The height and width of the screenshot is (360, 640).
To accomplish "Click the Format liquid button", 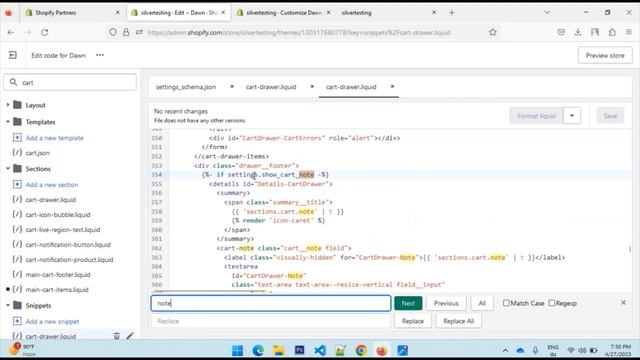I will coord(536,116).
